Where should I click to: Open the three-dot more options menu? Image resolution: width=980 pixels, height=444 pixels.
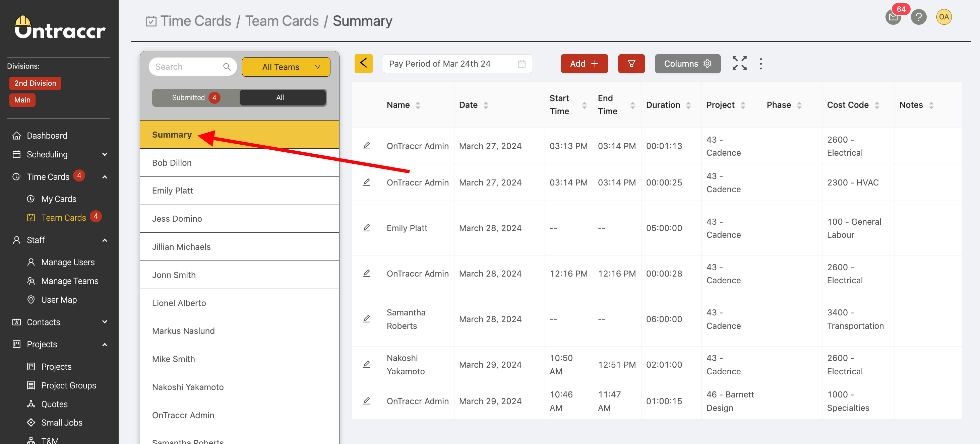point(761,64)
